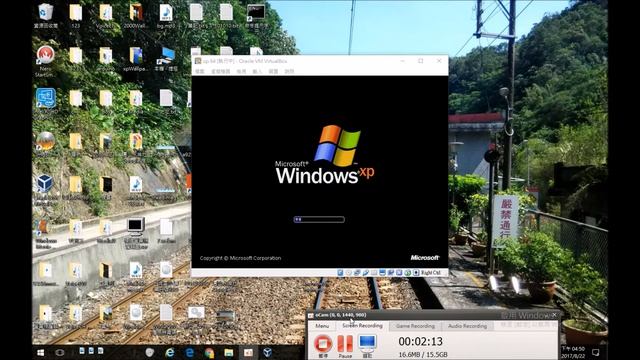Open the 檔案 (File) menu in VirtualBox

click(x=200, y=71)
